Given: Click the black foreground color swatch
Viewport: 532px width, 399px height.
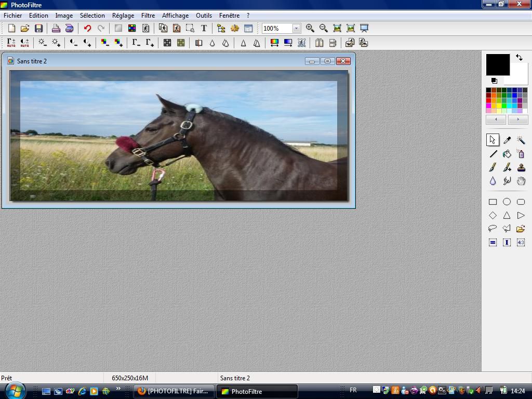Looking at the screenshot, I should pos(497,64).
